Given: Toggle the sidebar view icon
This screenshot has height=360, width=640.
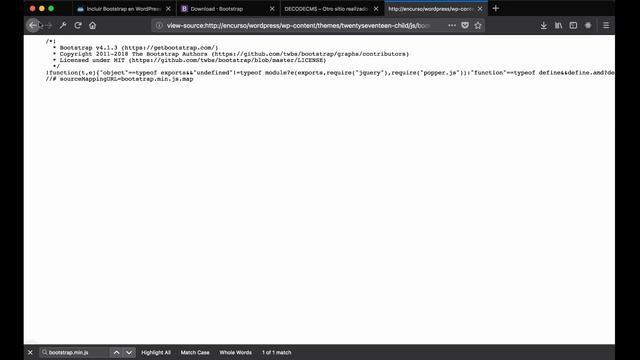Looking at the screenshot, I should point(573,25).
